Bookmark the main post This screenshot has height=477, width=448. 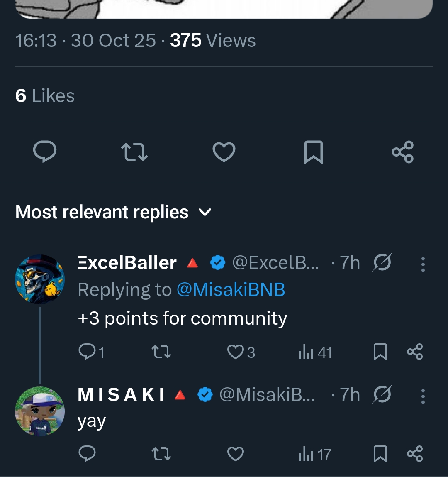click(x=313, y=152)
